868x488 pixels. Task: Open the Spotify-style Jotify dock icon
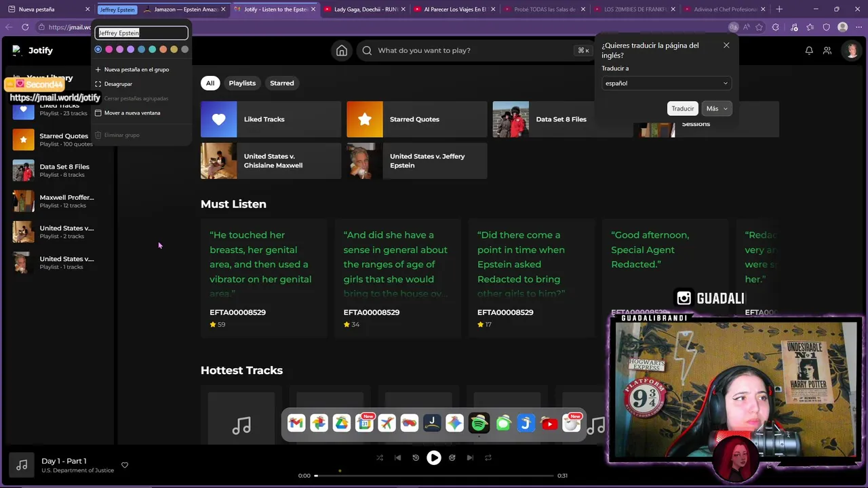click(x=479, y=424)
